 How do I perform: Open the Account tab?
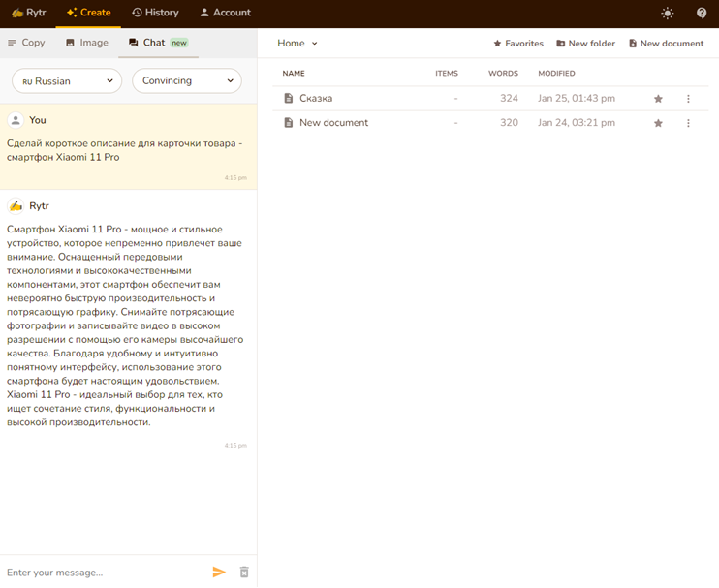coord(226,13)
